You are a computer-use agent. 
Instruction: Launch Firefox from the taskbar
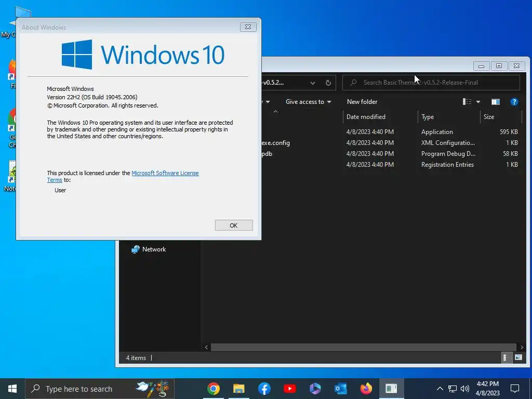click(x=366, y=389)
